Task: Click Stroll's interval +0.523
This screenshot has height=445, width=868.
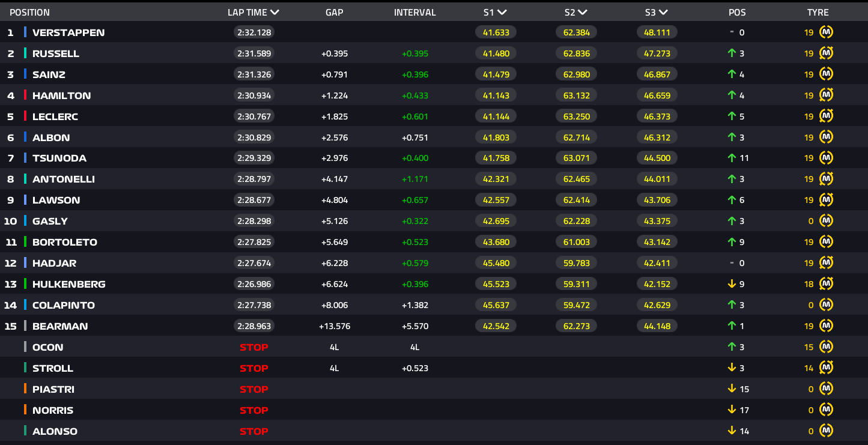Action: [415, 368]
